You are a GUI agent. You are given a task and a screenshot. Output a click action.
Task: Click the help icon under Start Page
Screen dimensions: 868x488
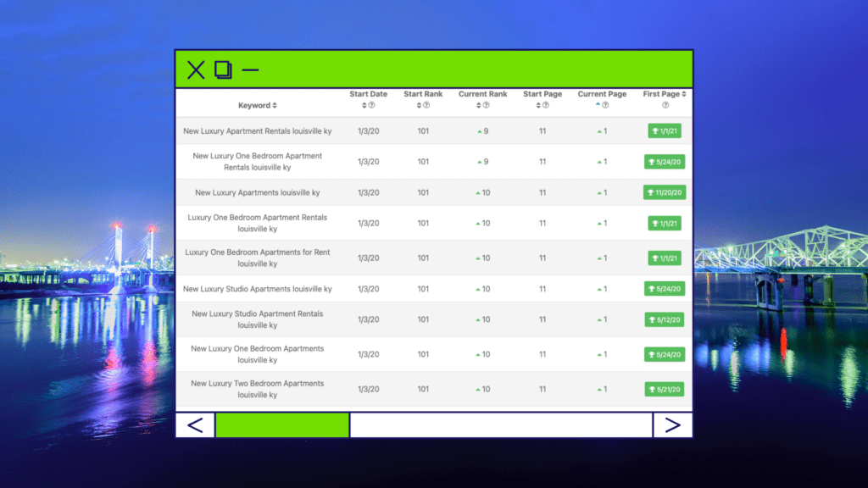(546, 105)
